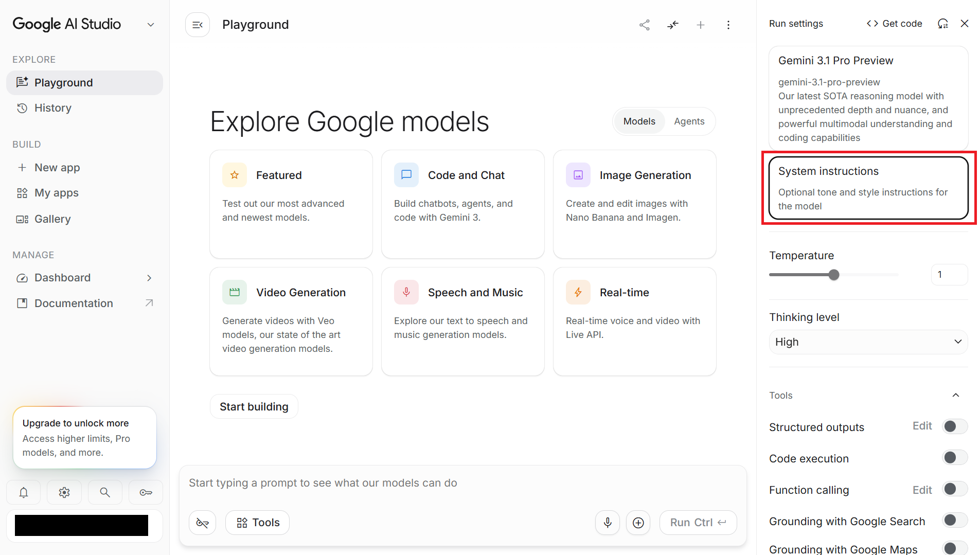This screenshot has width=980, height=555.
Task: Click the picture icon on Image Generation
Action: [x=578, y=175]
